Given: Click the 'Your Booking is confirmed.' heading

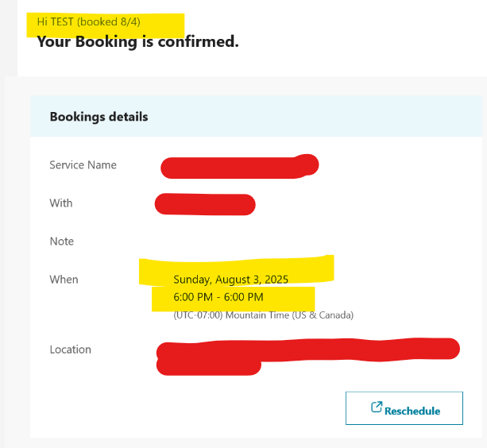Looking at the screenshot, I should click(138, 42).
